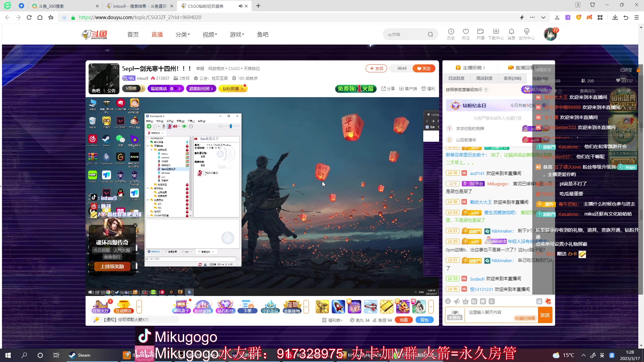Mute the browser tab audio speaker
This screenshot has height=362, width=644.
[240, 6]
